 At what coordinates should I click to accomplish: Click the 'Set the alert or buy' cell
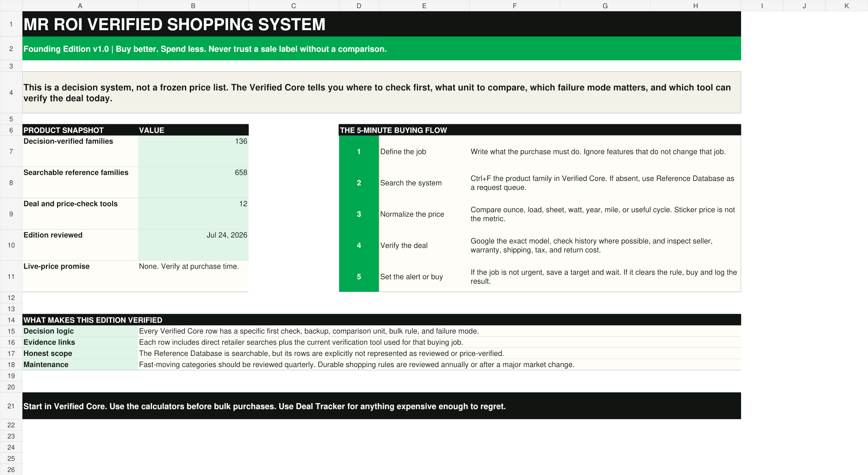(x=424, y=276)
